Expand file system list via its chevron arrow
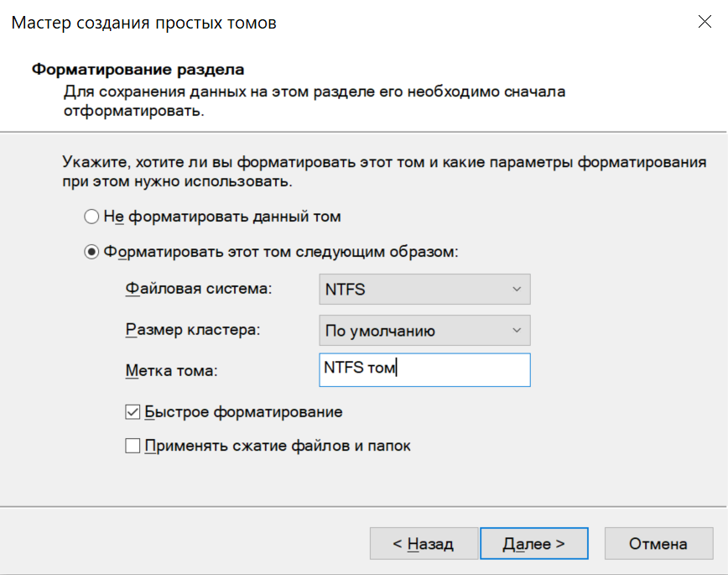 coord(516,290)
